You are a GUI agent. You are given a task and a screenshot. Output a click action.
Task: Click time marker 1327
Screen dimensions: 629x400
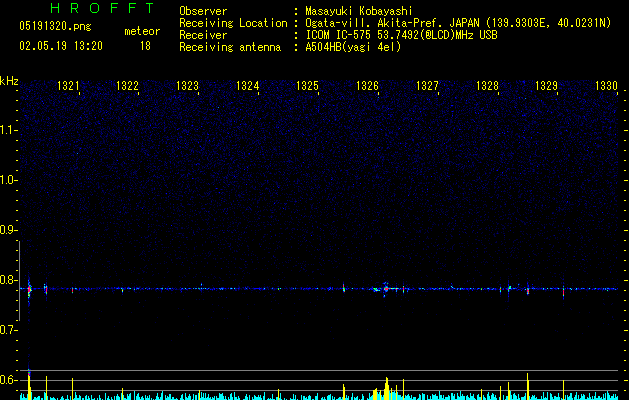tap(427, 86)
